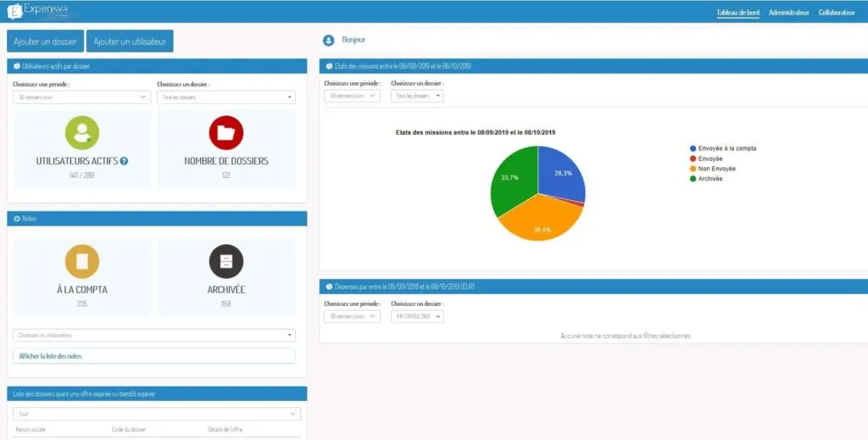Click the 335 count under À la compta
This screenshot has height=440, width=868.
[82, 304]
